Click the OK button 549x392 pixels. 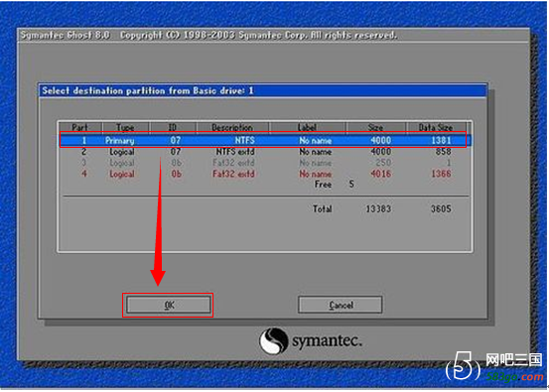[169, 305]
